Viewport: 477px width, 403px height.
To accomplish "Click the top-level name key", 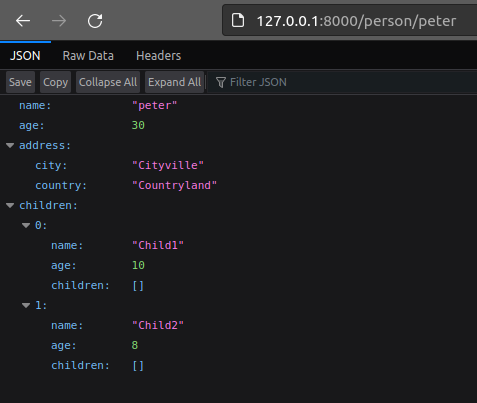I will coord(35,105).
